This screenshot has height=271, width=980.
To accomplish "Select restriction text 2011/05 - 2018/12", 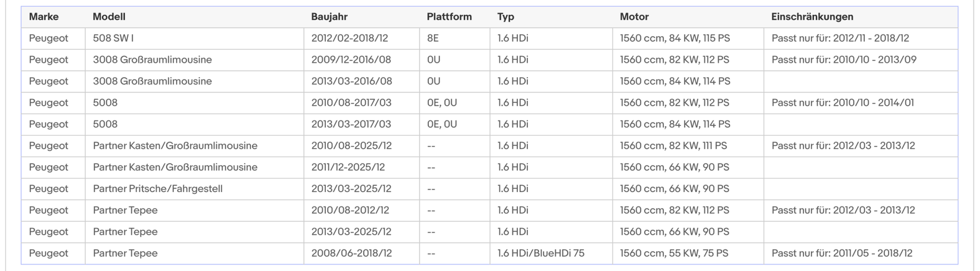I will [x=842, y=253].
